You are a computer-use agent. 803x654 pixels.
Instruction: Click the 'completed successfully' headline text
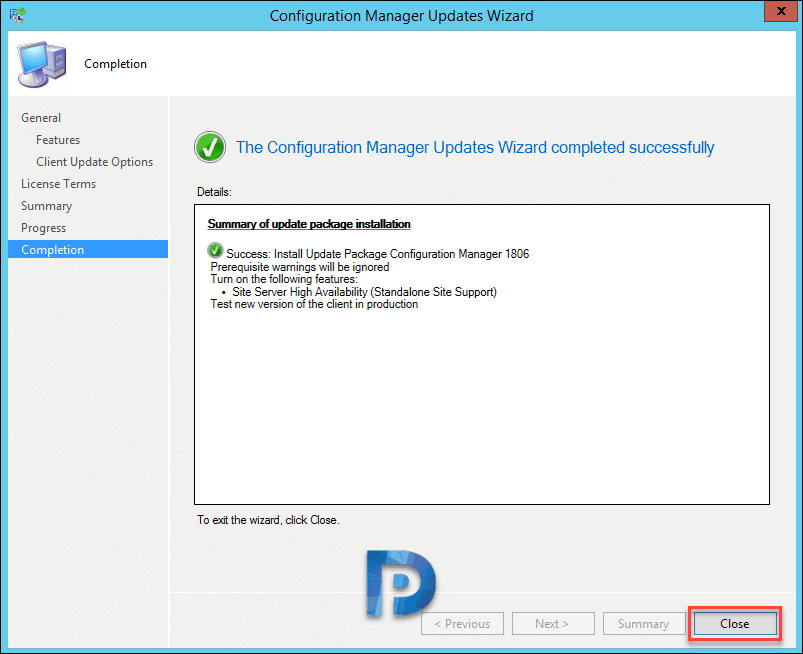475,147
